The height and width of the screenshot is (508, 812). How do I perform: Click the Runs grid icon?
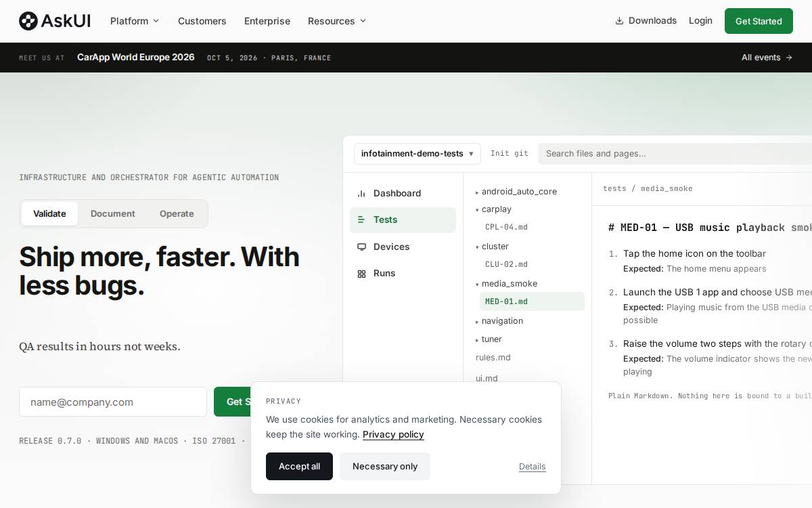tap(361, 274)
